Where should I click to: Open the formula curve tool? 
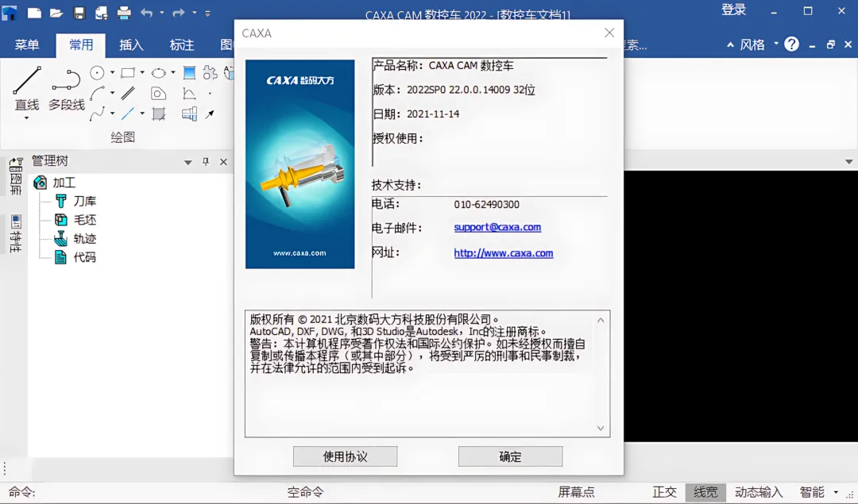[189, 94]
